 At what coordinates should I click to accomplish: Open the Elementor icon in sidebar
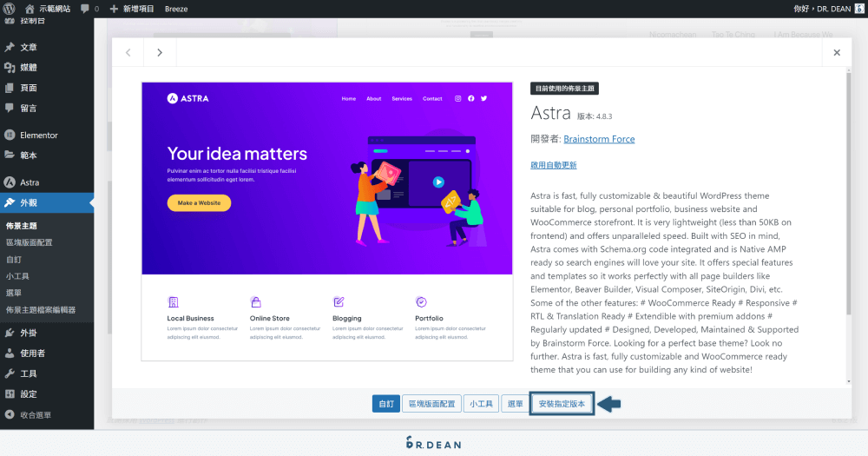click(10, 135)
